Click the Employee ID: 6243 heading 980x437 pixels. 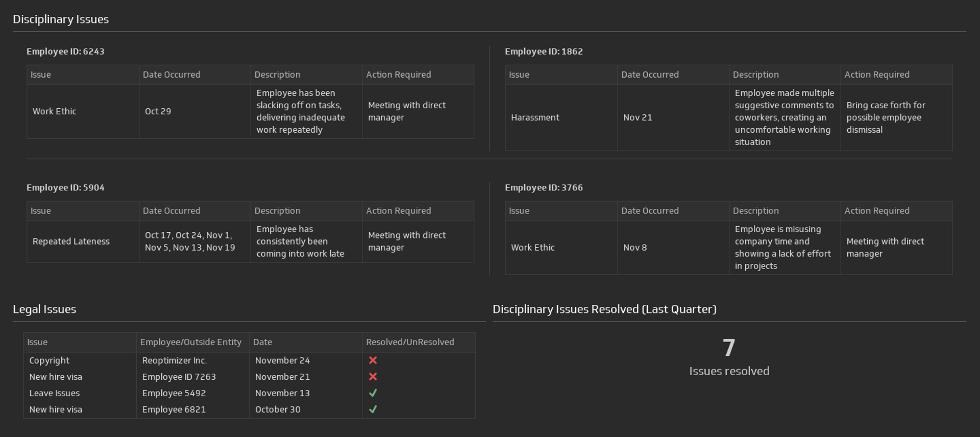(x=65, y=52)
